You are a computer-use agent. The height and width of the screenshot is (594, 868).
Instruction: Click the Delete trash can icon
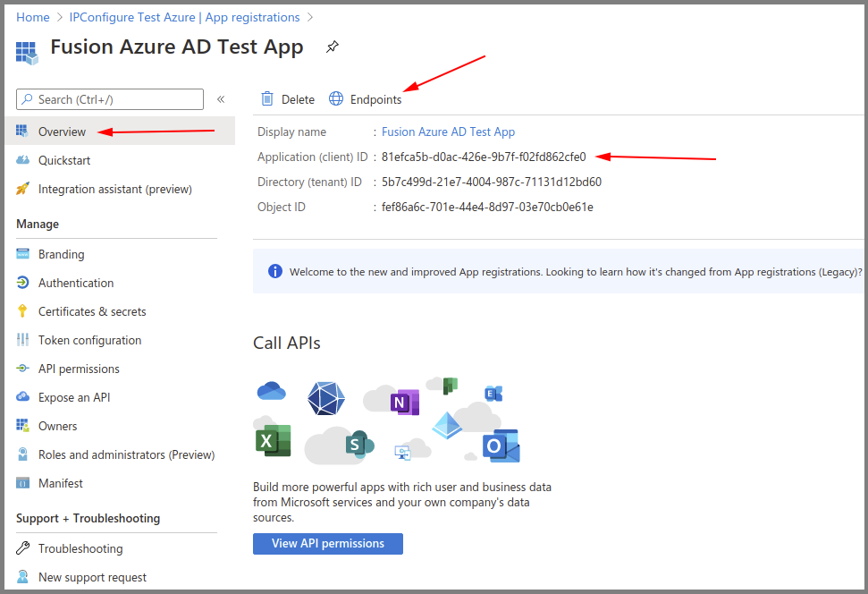[266, 98]
